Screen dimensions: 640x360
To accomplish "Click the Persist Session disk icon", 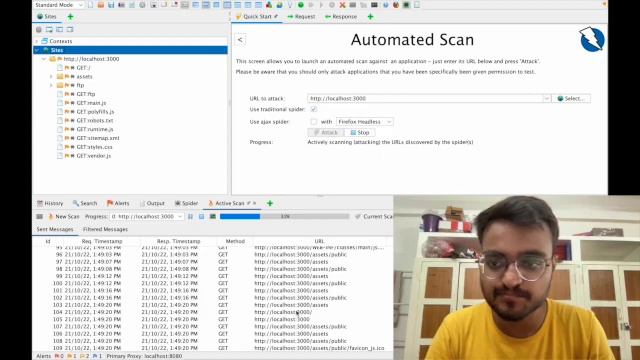I will [111, 5].
